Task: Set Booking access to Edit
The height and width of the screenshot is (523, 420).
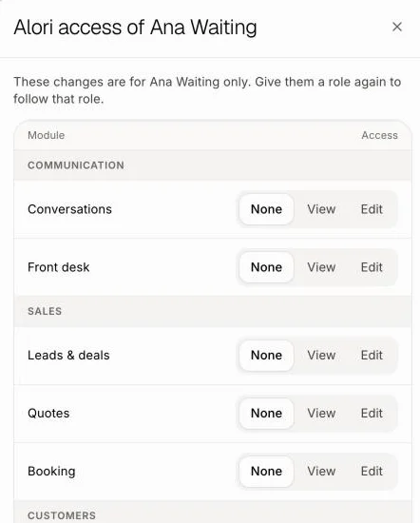Action: (372, 472)
